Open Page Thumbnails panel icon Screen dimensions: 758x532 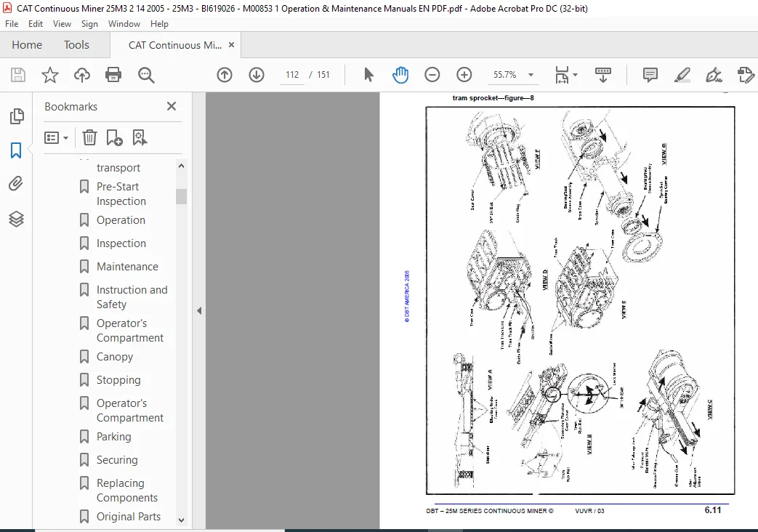coord(17,116)
